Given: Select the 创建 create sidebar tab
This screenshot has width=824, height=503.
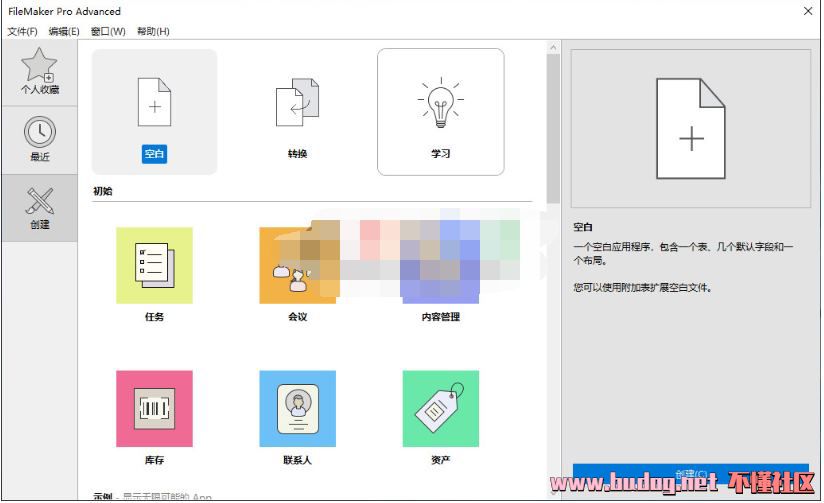Looking at the screenshot, I should coord(39,208).
